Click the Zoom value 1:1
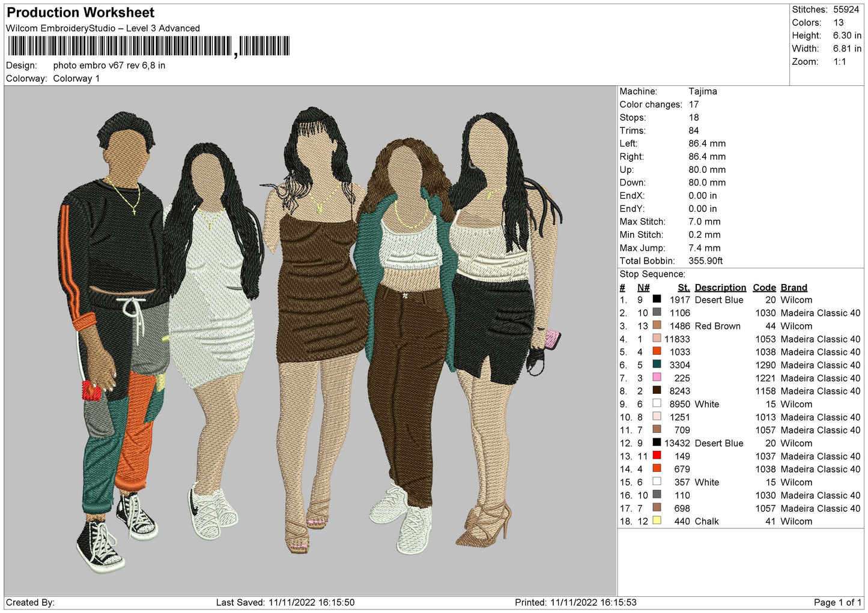 (x=839, y=62)
